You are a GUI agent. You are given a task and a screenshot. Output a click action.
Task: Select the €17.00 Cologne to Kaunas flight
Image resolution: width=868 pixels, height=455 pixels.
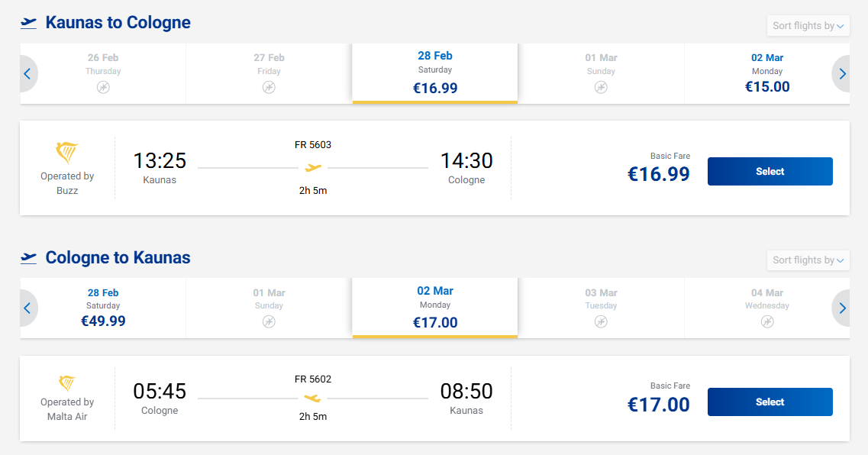[x=770, y=402]
